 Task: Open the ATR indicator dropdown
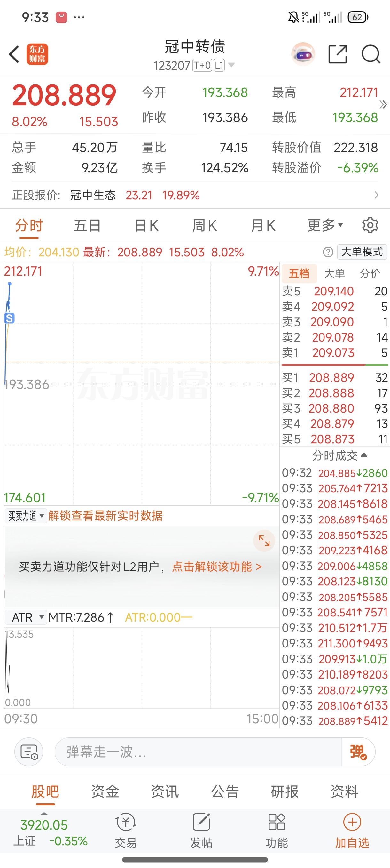click(26, 617)
